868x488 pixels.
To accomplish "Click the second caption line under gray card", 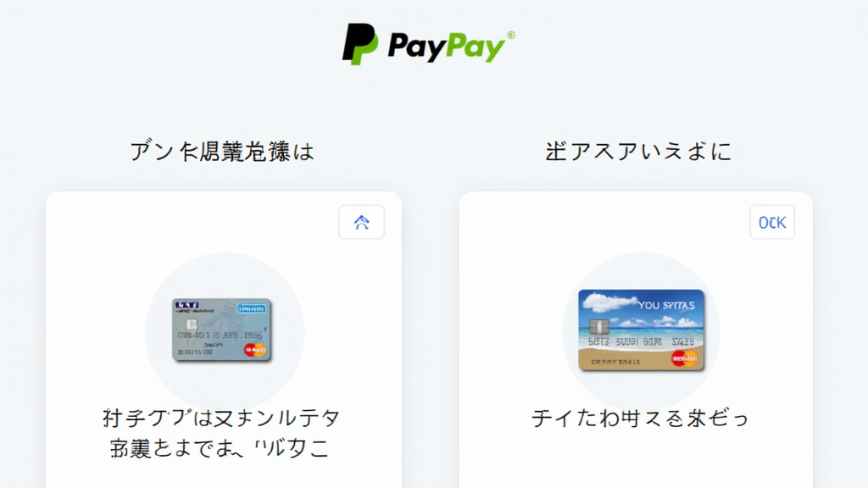I will [x=220, y=448].
